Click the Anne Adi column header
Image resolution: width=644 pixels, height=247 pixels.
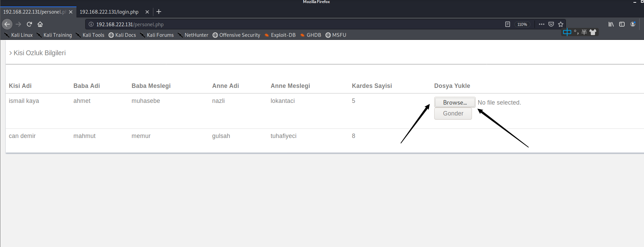(225, 86)
